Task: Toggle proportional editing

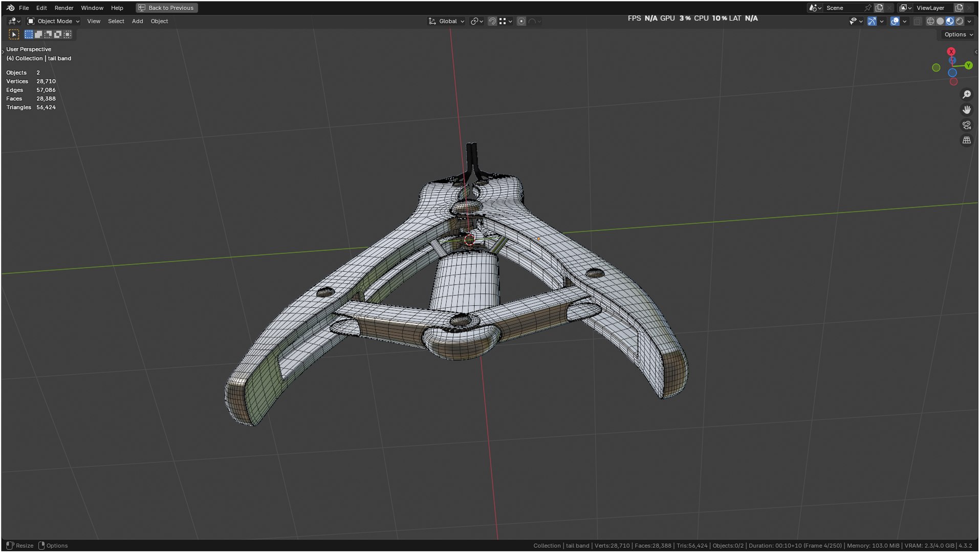Action: (x=521, y=21)
